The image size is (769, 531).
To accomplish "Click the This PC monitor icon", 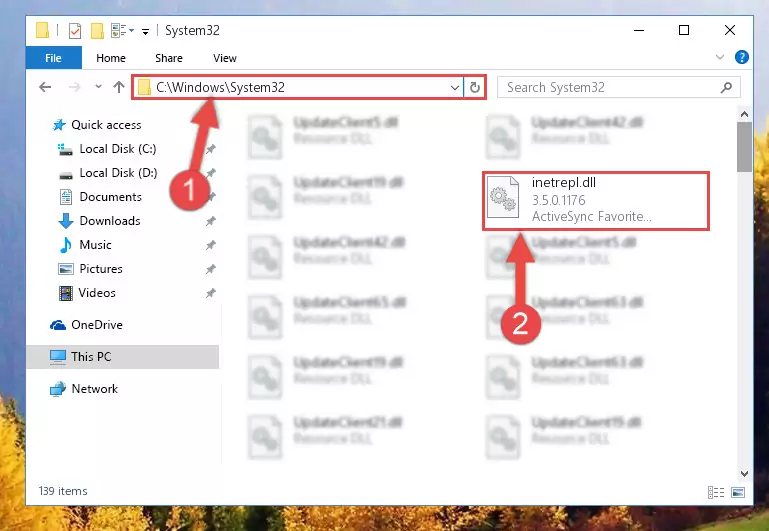I will click(58, 357).
